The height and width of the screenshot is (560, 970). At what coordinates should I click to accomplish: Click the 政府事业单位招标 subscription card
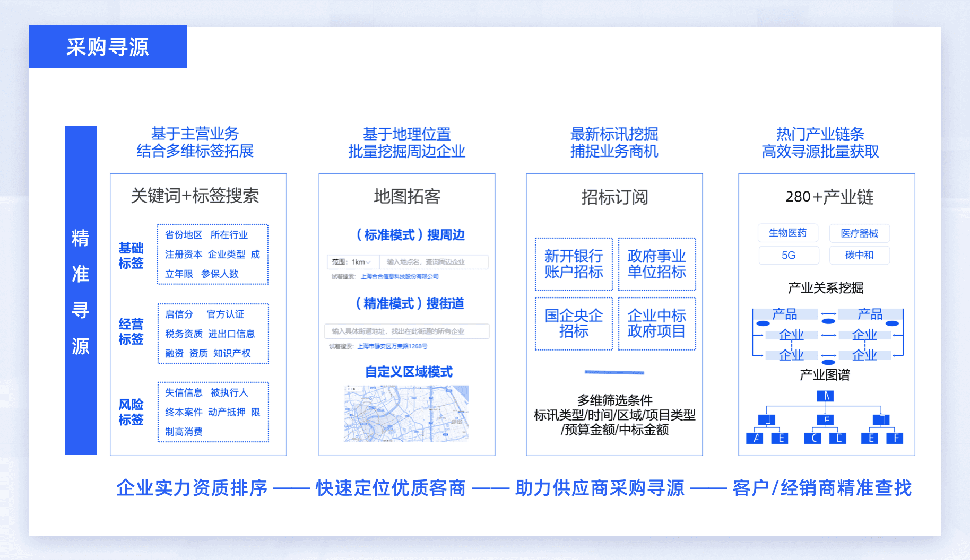[657, 264]
